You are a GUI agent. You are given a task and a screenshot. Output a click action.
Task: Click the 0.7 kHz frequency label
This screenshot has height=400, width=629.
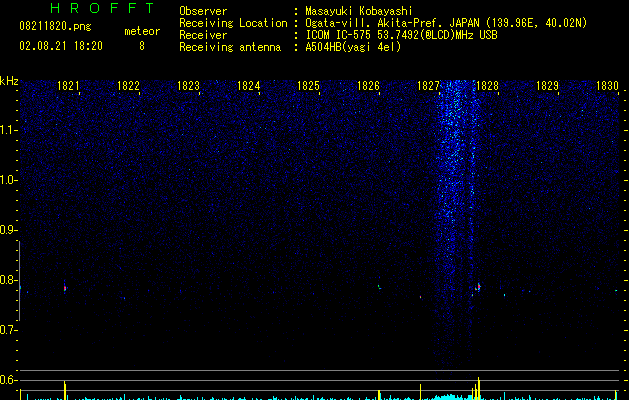(8, 330)
